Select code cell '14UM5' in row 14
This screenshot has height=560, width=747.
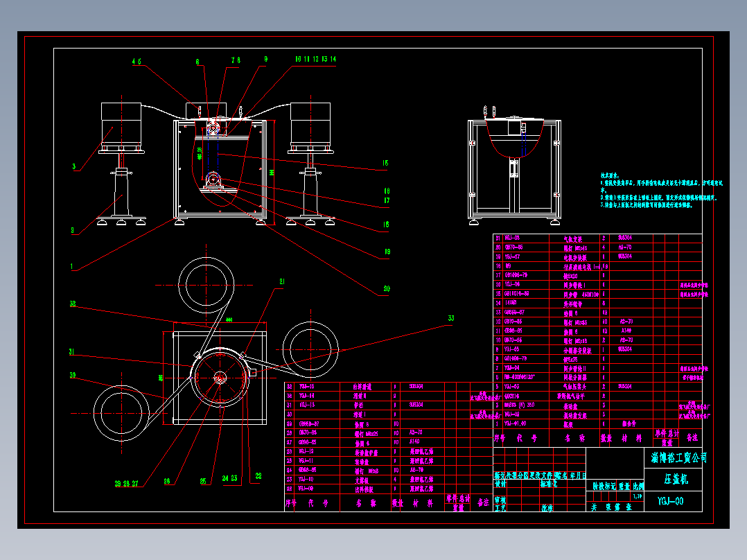point(510,303)
